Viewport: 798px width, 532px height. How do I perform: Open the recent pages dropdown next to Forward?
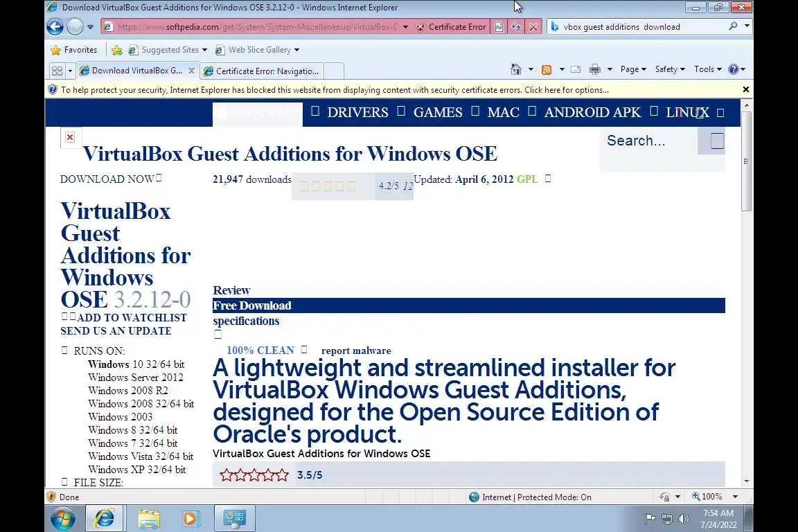90,27
